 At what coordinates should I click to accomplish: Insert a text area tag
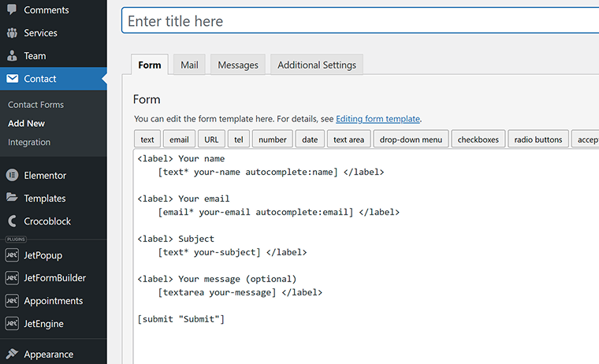pyautogui.click(x=348, y=139)
